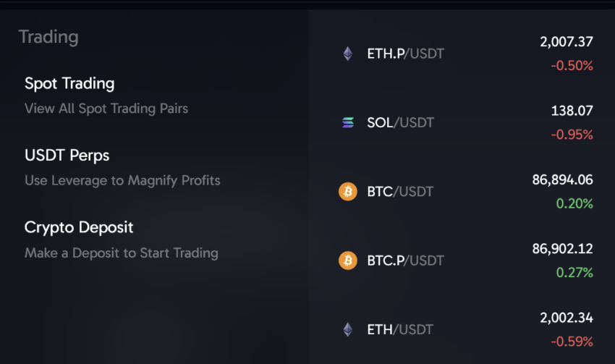Select the SOL/USDT pair label
This screenshot has height=364, width=615.
(x=400, y=123)
